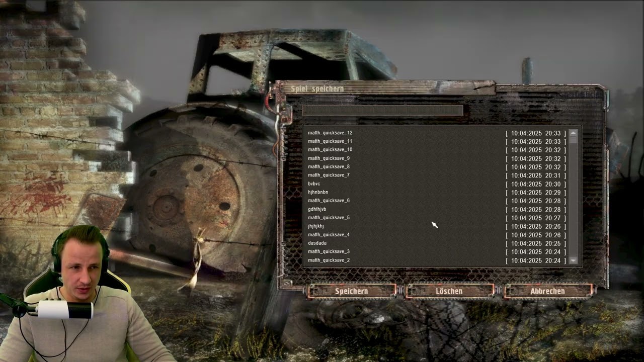The height and width of the screenshot is (362, 644).
Task: Click the timestamp of matth_quicksave_12
Action: (536, 133)
